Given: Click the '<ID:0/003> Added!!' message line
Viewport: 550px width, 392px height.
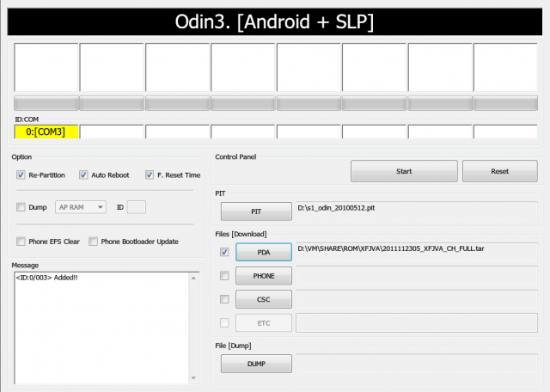Looking at the screenshot, I should (47, 278).
